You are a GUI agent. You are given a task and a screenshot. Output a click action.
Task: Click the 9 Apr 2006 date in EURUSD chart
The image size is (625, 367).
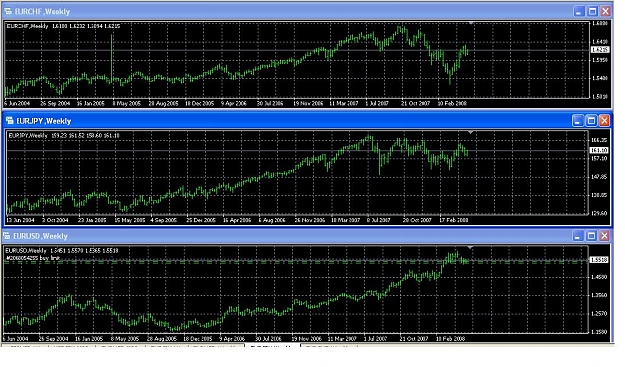[x=232, y=339]
